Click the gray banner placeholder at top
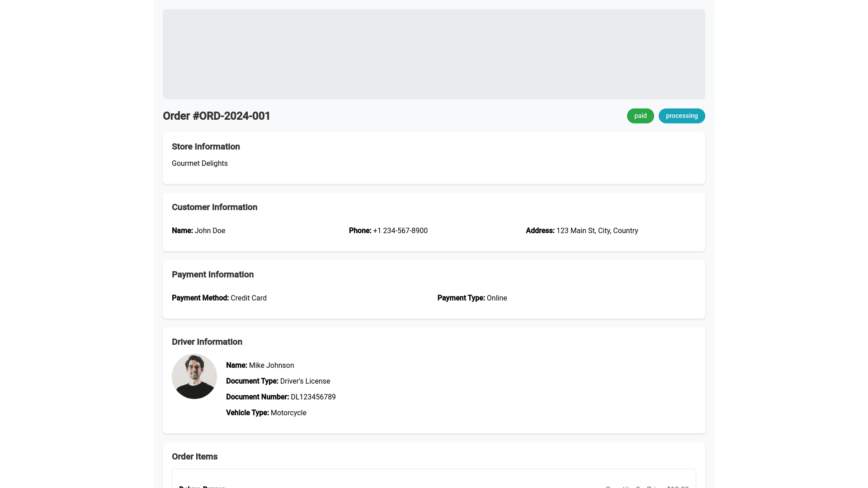 434,54
